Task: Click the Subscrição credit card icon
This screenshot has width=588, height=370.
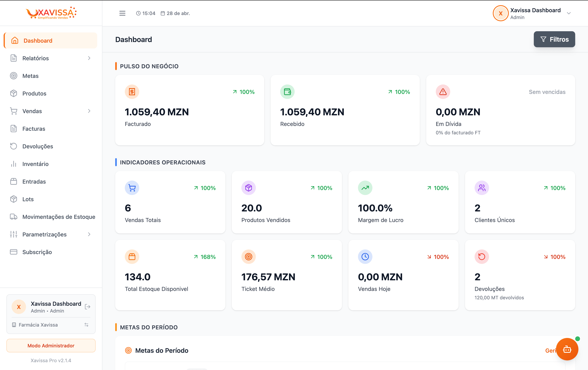Action: pyautogui.click(x=14, y=252)
